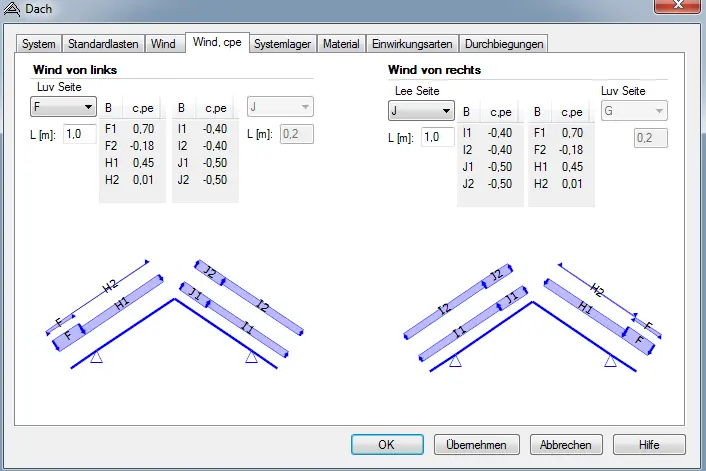Select F2 value -0,18 in Wind von rechts table
Screen dimensions: 706x471
click(x=571, y=150)
